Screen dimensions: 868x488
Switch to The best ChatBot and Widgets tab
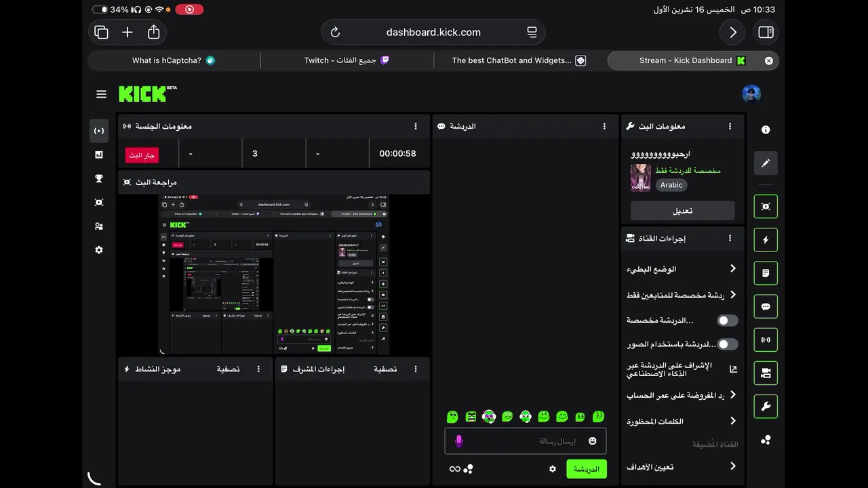[519, 60]
